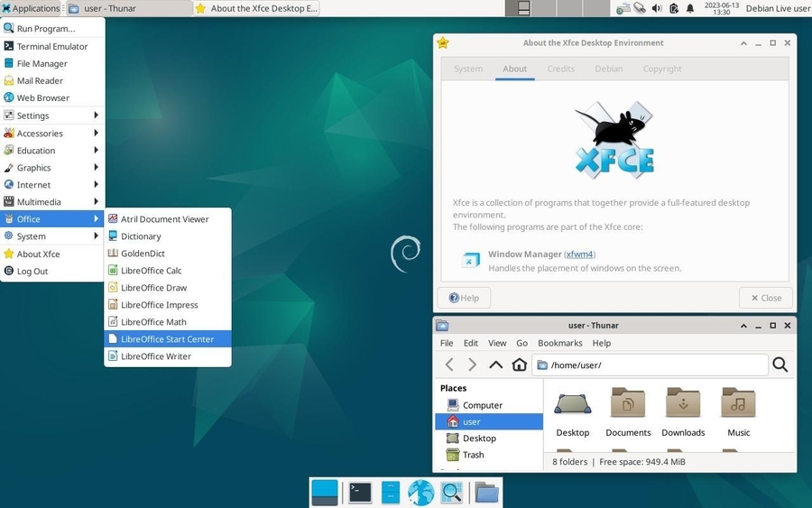Choose Log Out from the menu
The image size is (812, 508).
tap(53, 271)
